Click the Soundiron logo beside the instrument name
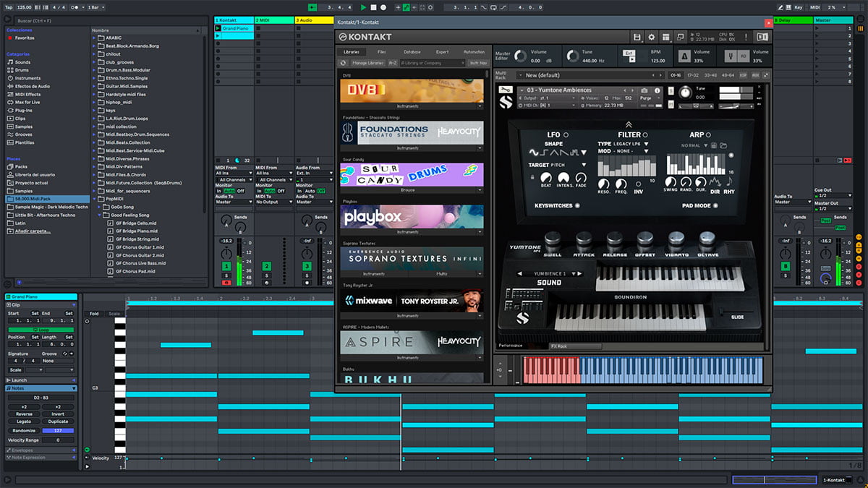 [x=506, y=102]
